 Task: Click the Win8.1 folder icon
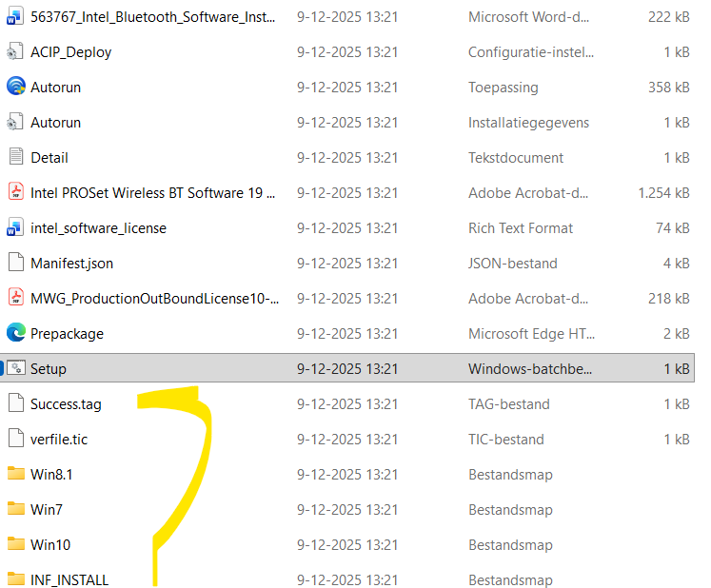click(x=15, y=475)
